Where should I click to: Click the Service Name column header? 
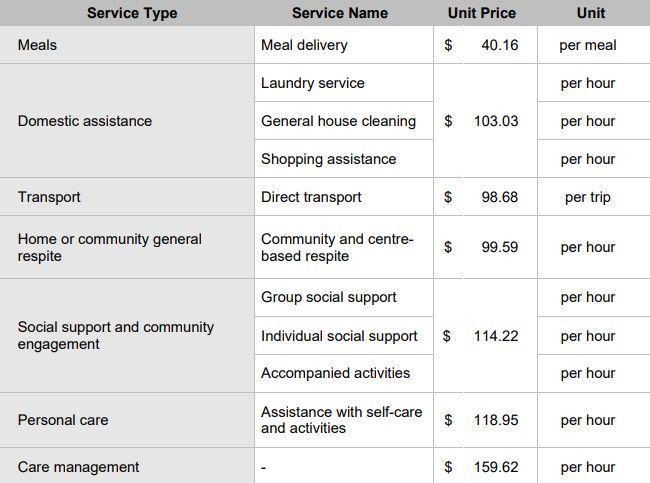[x=339, y=13]
